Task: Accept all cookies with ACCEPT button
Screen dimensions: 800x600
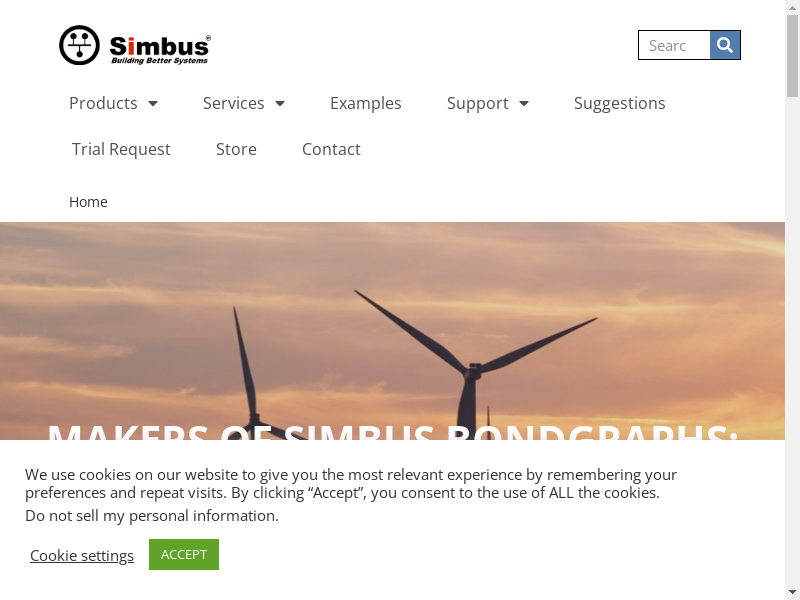Action: (184, 555)
